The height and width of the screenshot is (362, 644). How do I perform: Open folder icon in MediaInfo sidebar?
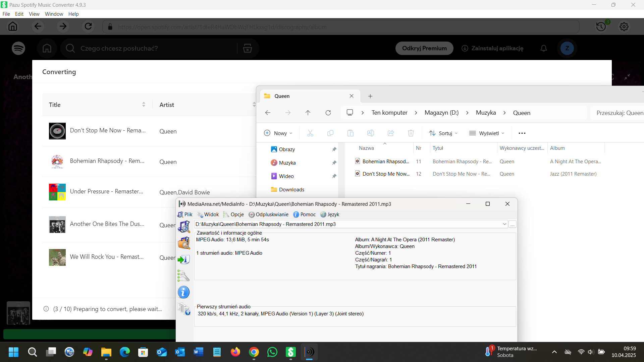(184, 243)
